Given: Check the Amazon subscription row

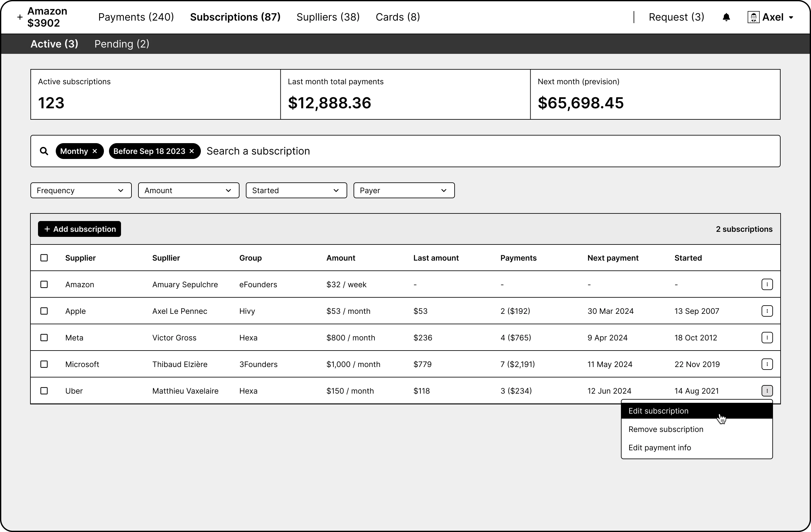Looking at the screenshot, I should coord(44,284).
